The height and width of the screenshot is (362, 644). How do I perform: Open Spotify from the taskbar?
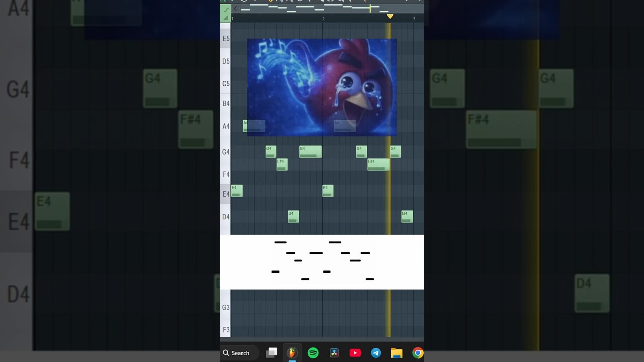313,353
